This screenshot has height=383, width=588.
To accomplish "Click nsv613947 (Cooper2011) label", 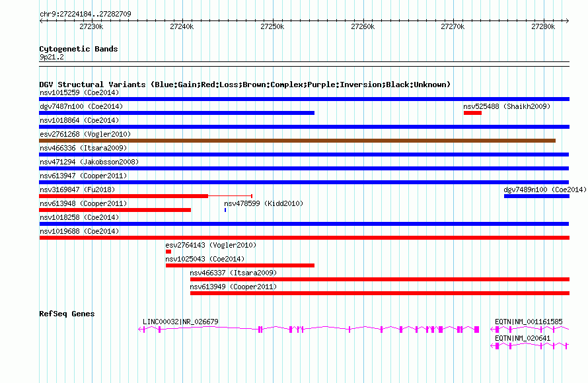I will (x=83, y=176).
